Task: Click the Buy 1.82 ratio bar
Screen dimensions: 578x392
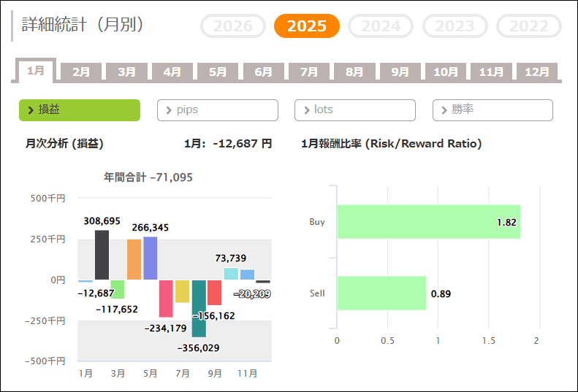Action: [x=428, y=222]
